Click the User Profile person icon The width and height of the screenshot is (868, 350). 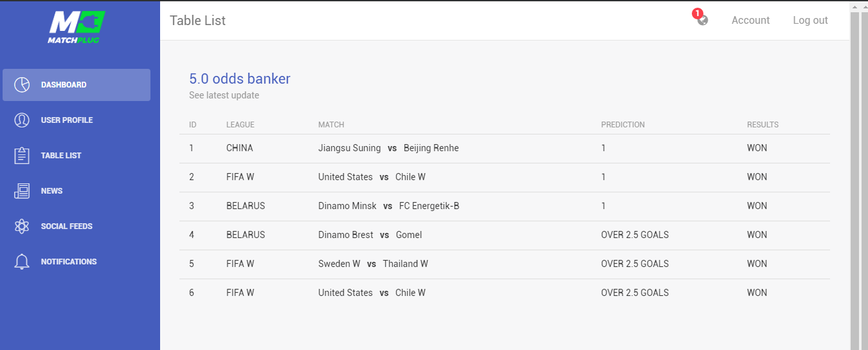tap(22, 120)
